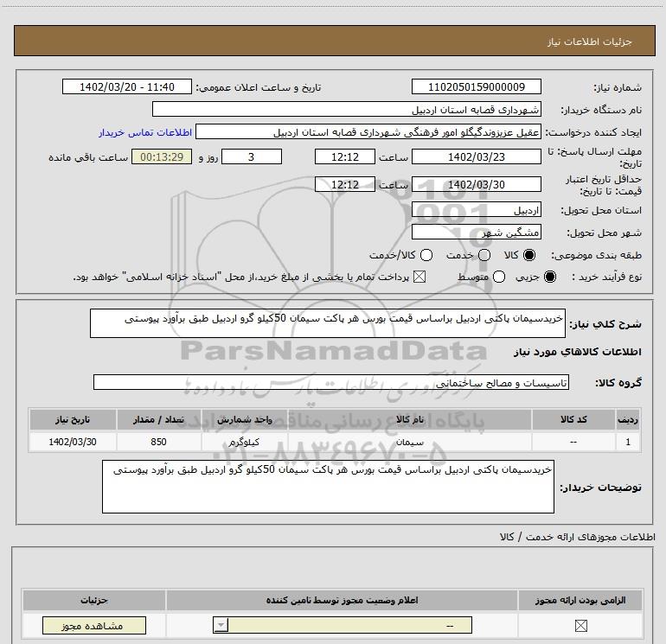This screenshot has height=644, width=666.
Task: Click the price validity time 12:12 field
Action: click(x=345, y=184)
